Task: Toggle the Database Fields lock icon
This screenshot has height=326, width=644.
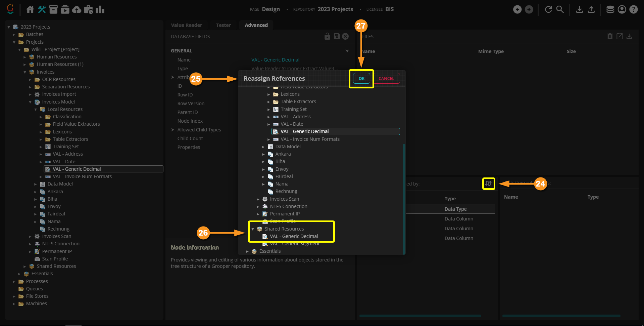Action: tap(327, 36)
